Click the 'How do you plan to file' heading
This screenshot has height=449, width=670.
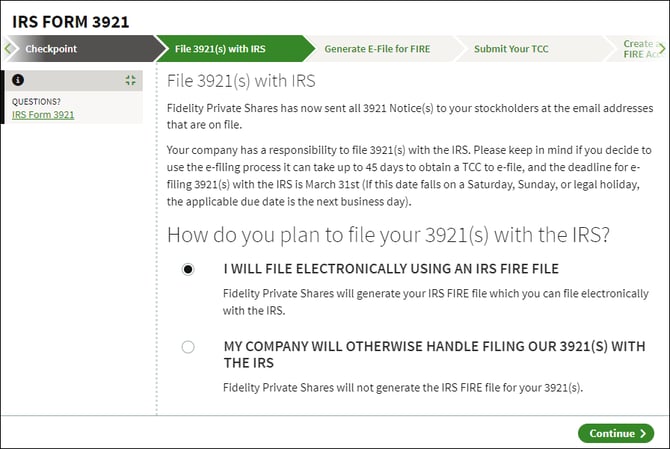click(388, 235)
